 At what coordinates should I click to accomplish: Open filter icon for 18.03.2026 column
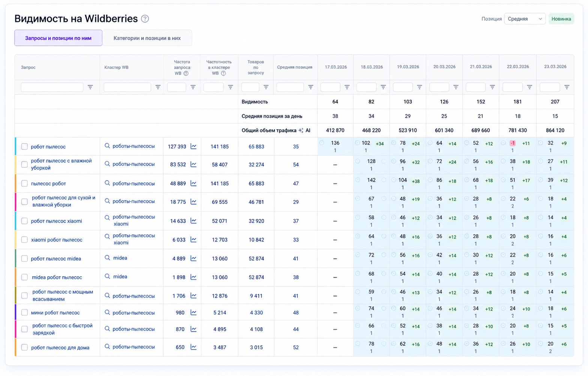383,87
